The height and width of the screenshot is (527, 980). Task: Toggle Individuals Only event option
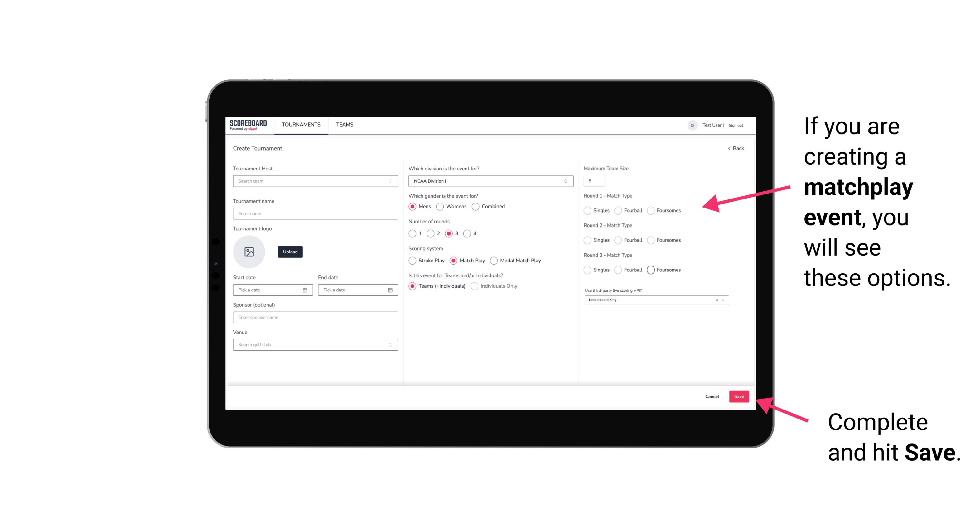[475, 286]
